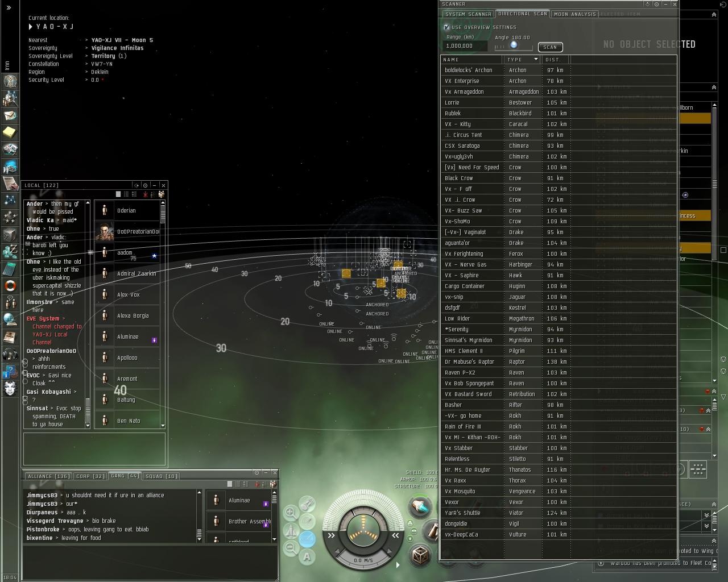Open People & Places magnifier icon
The image size is (728, 582).
tap(10, 98)
